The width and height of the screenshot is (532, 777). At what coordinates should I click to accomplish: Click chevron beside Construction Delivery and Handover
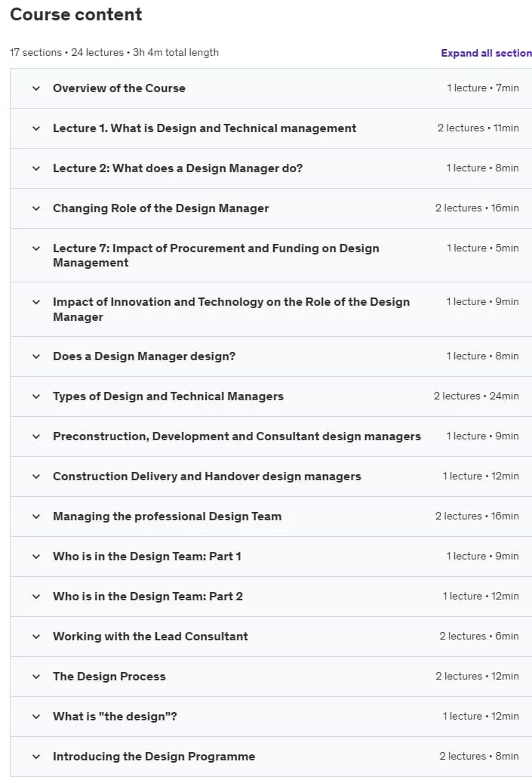pyautogui.click(x=36, y=476)
